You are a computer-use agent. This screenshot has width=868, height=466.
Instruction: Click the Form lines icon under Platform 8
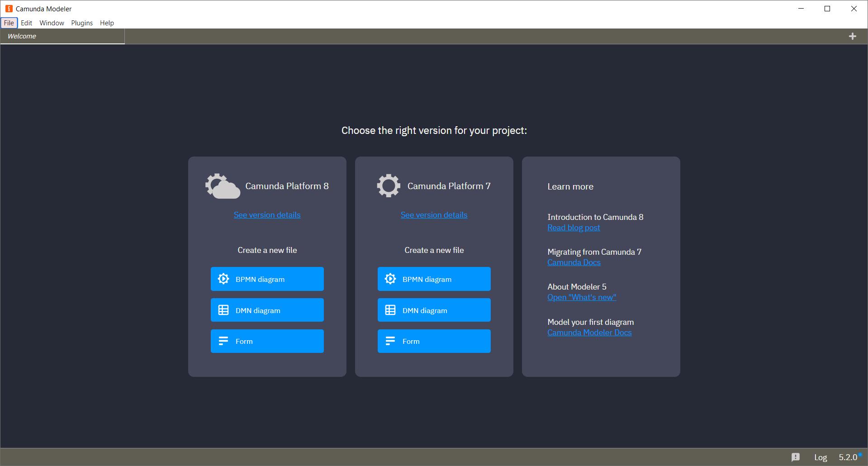(223, 341)
